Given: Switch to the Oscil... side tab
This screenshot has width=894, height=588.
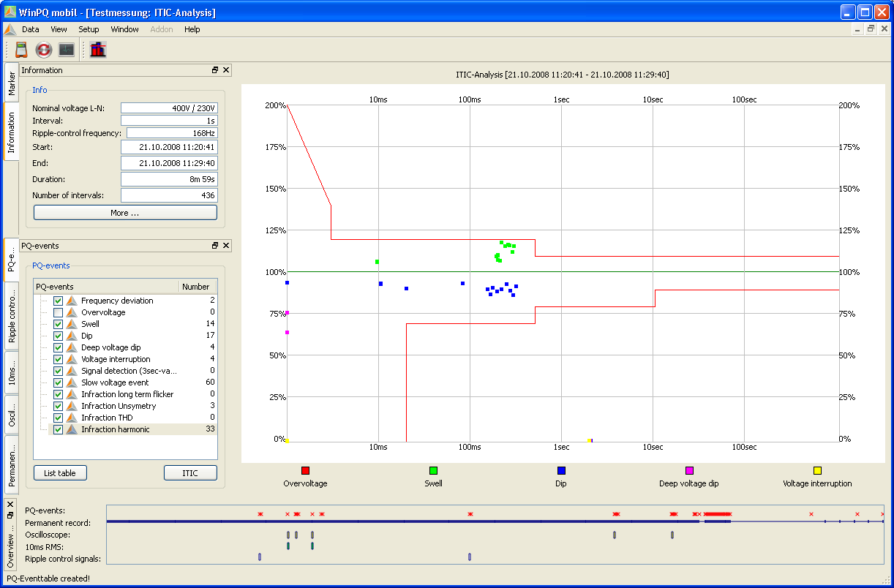Looking at the screenshot, I should point(11,414).
